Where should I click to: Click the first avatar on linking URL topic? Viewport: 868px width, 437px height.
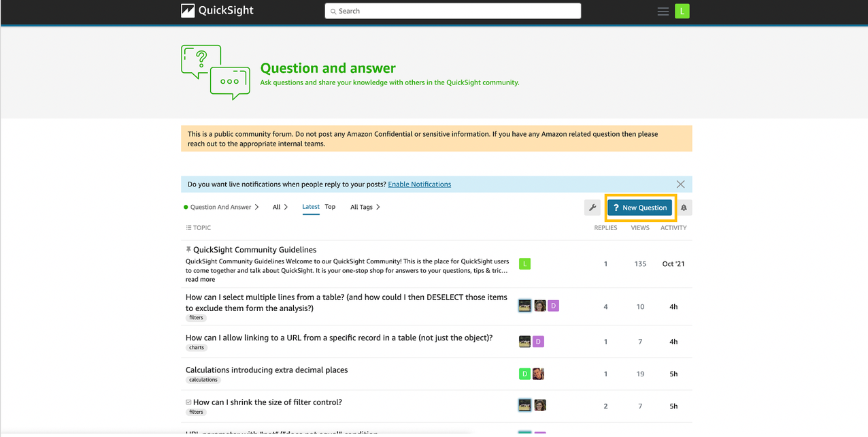point(524,342)
